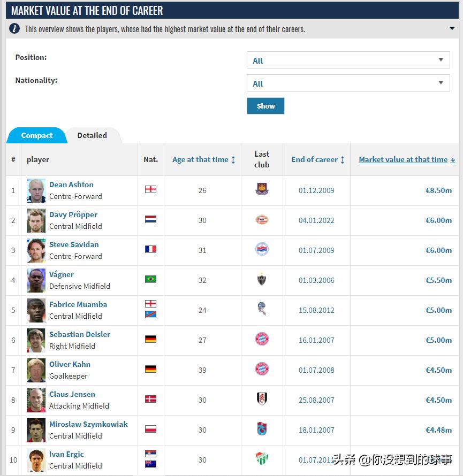Click Vágner's portrait thumbnail

(36, 280)
